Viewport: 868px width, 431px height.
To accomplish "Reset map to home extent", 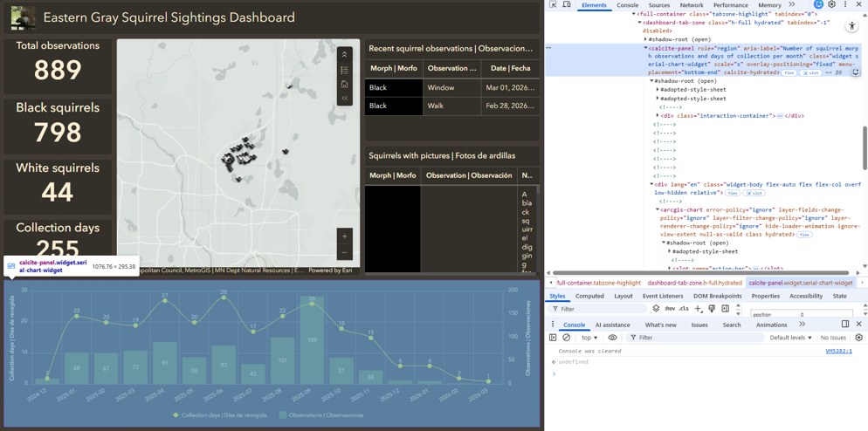I will pyautogui.click(x=344, y=84).
